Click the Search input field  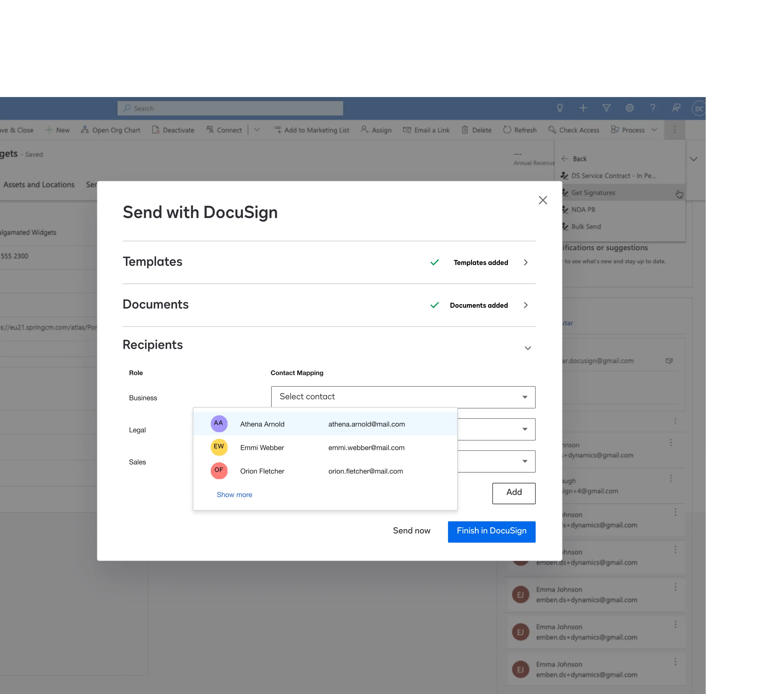tap(230, 109)
